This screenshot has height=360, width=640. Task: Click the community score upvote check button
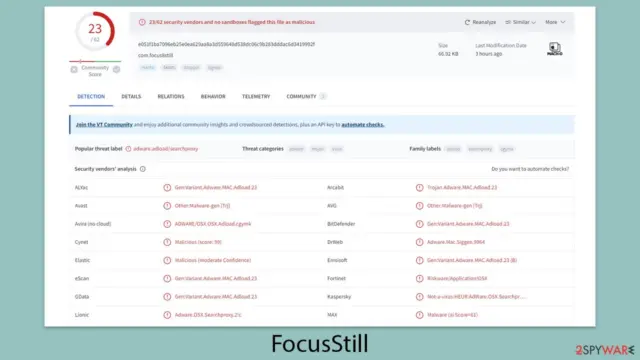[x=116, y=70]
